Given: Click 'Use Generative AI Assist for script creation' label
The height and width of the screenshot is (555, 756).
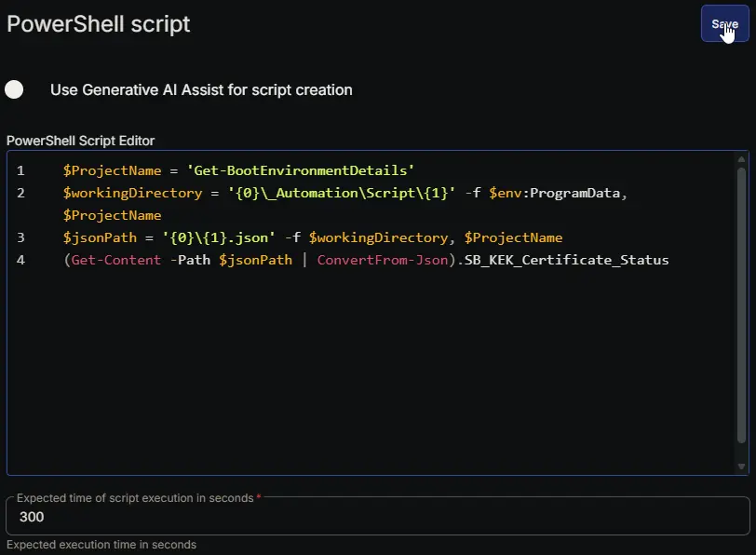Looking at the screenshot, I should pos(201,90).
